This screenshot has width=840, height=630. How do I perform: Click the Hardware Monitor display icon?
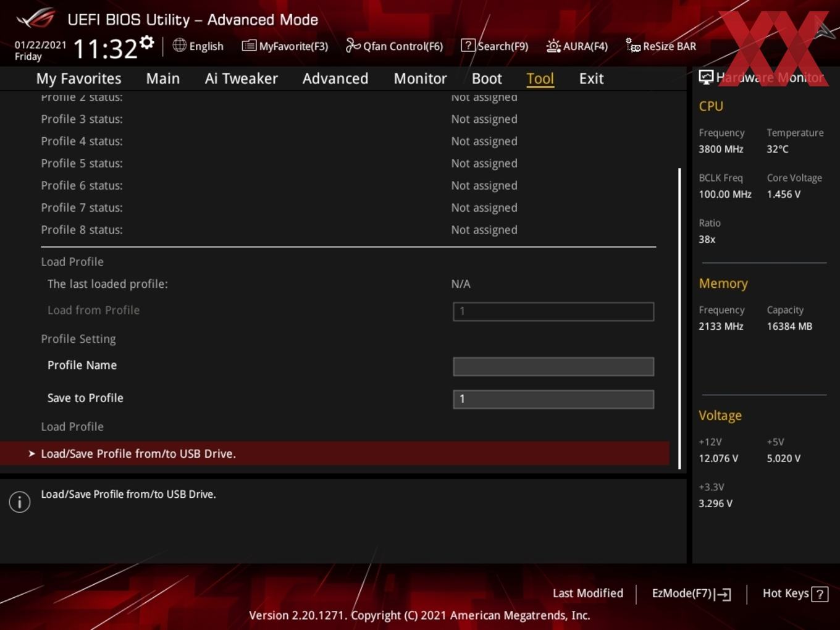coord(706,77)
